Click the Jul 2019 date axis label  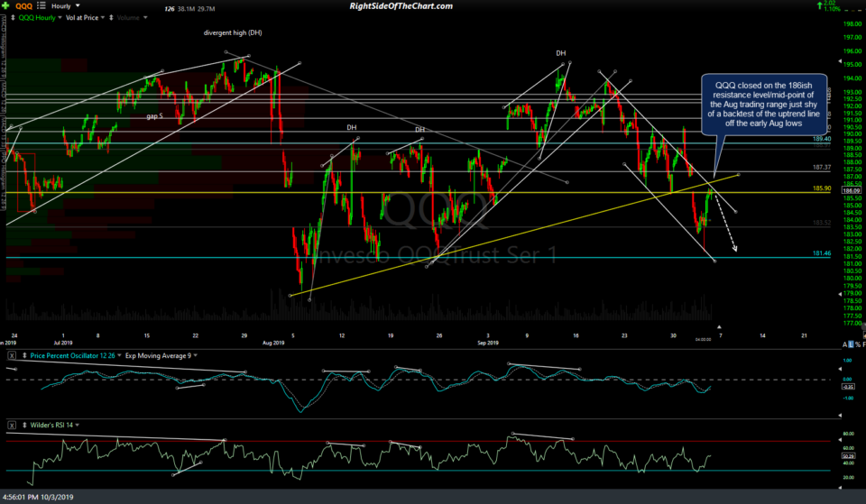pos(63,343)
